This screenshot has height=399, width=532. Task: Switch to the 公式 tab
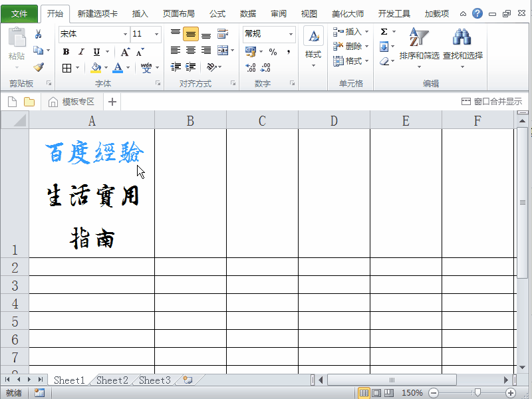pyautogui.click(x=217, y=14)
